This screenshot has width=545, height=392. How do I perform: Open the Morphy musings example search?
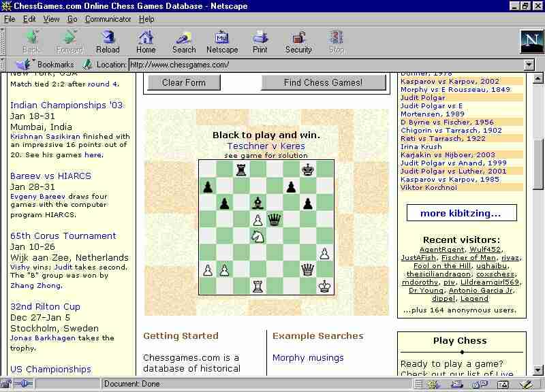[x=308, y=357]
